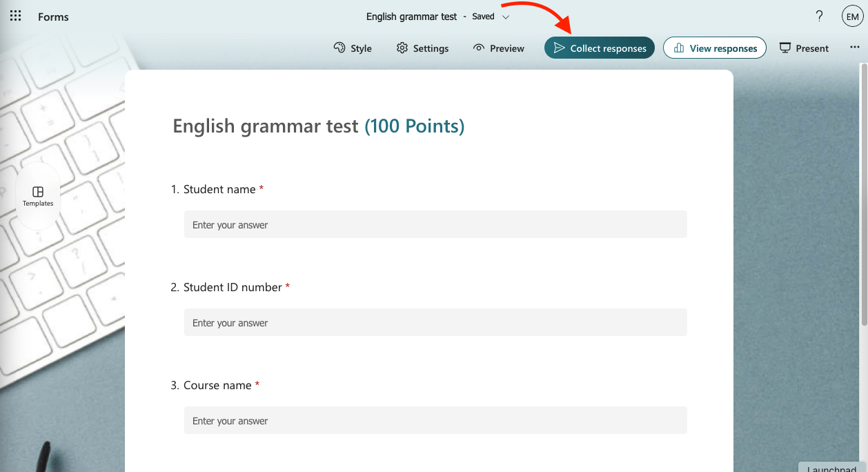Click the Forms app name
868x472 pixels.
[53, 17]
